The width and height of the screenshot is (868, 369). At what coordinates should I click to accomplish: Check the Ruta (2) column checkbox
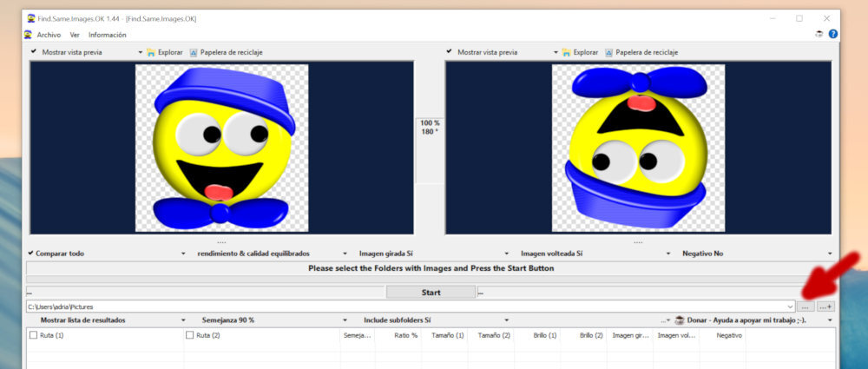coord(190,335)
